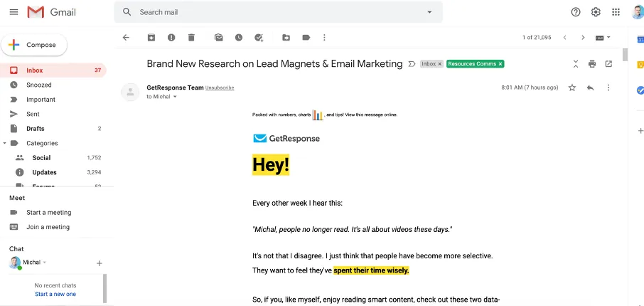
Task: Click the Unsubscribe link
Action: pyautogui.click(x=220, y=88)
